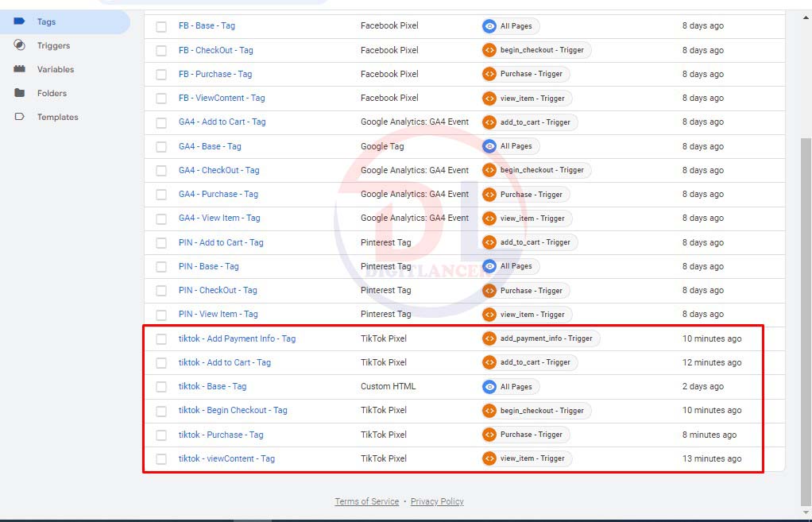Open the PIN - Add to Cart - Tag link

221,242
